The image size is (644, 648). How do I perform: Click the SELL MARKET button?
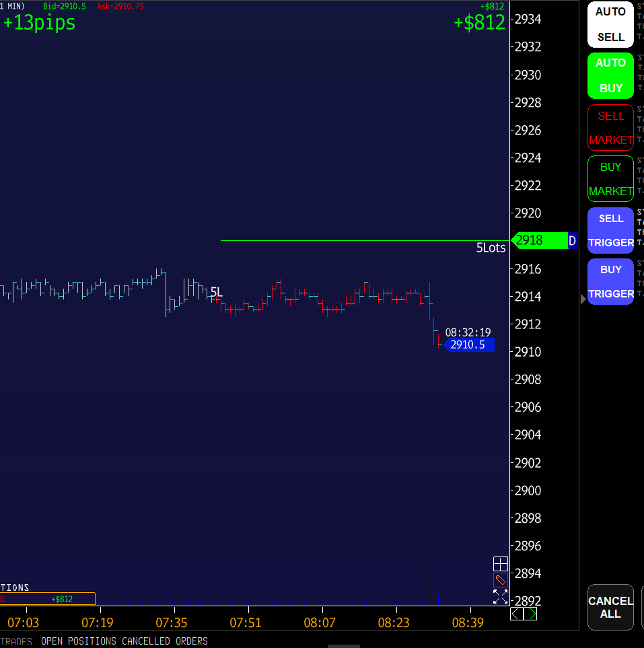coord(610,127)
